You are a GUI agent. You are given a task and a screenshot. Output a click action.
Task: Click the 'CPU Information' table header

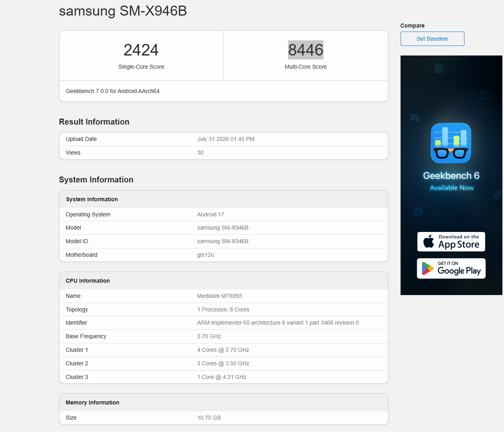(x=88, y=281)
